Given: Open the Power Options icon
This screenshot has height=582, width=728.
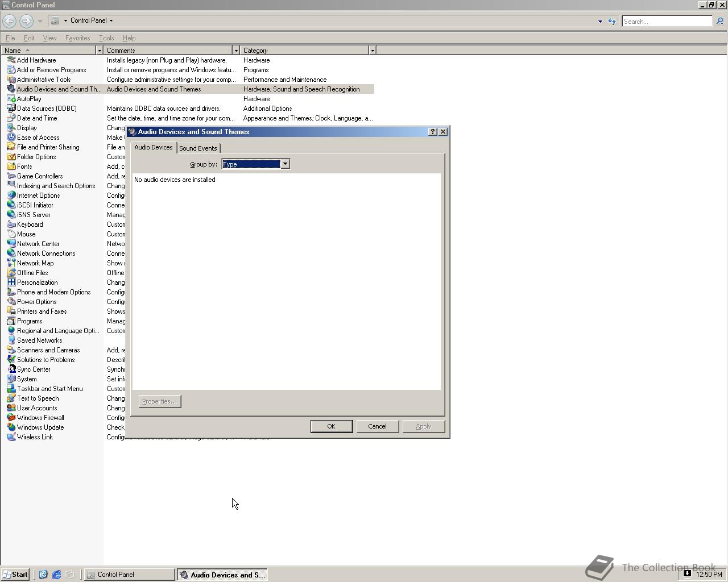Looking at the screenshot, I should [x=11, y=302].
